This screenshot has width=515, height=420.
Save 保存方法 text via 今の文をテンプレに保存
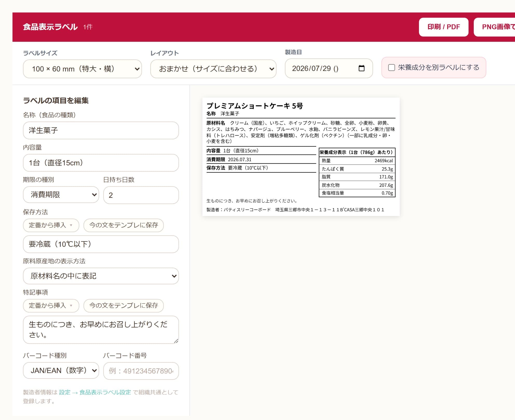coord(124,225)
